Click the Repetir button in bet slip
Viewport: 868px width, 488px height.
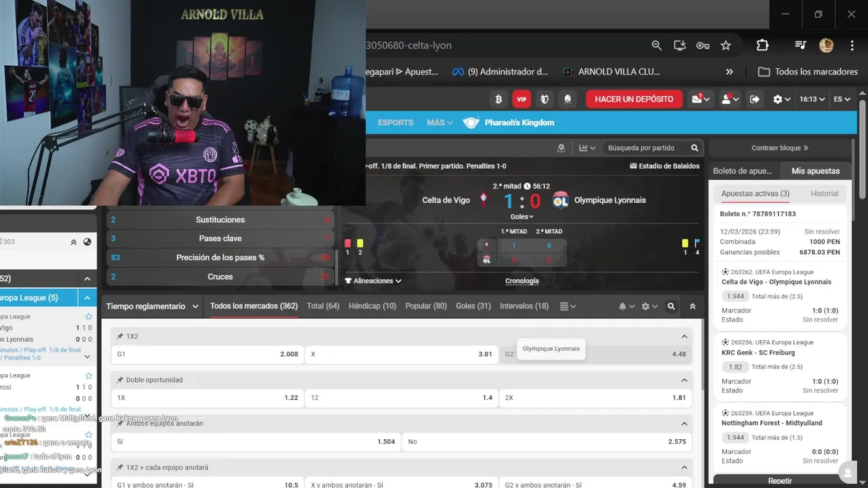(780, 481)
